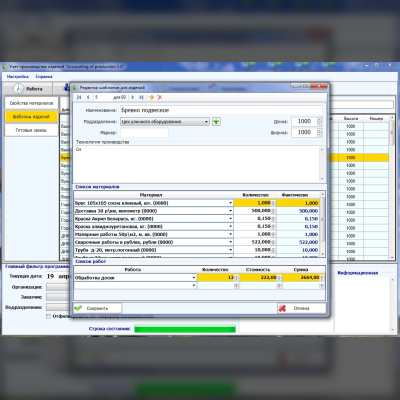Jump to last record in navigator
The height and width of the screenshot is (400, 400).
[x=141, y=97]
